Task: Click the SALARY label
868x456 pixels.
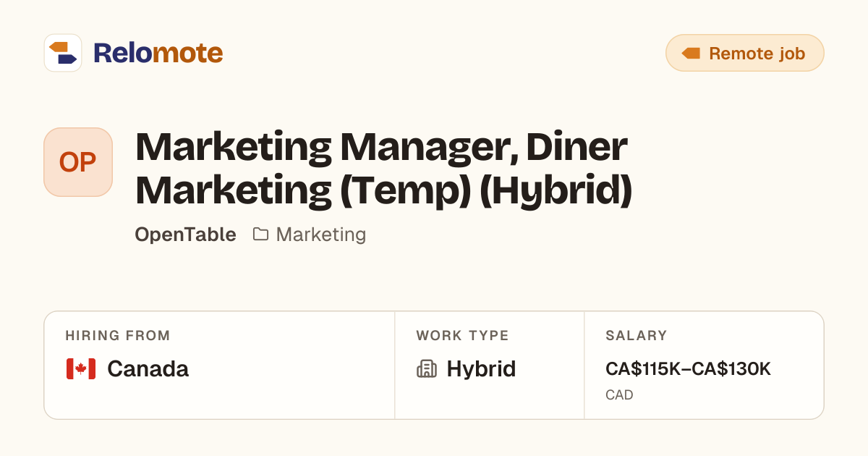Action: 636,336
